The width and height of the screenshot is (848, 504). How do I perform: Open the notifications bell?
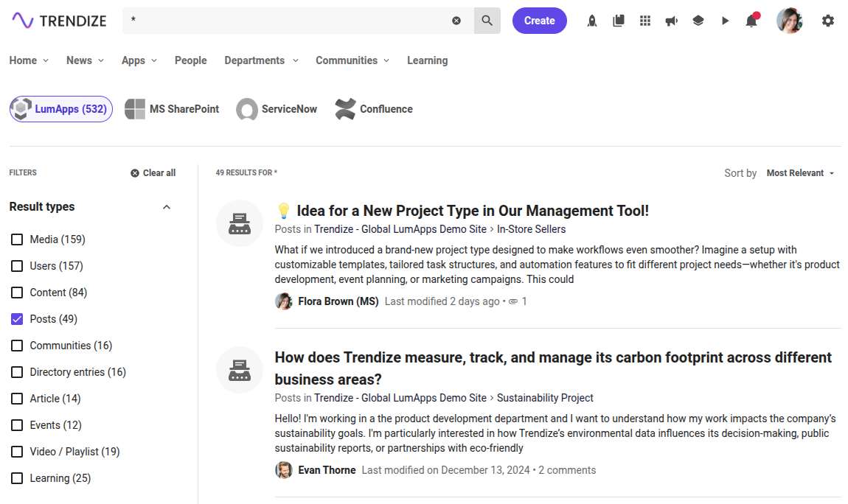pos(751,21)
